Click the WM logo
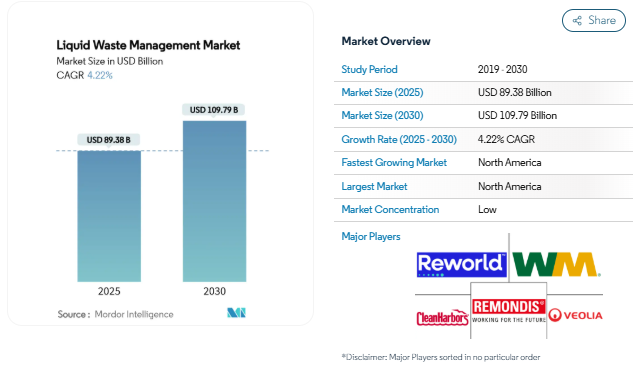 (556, 264)
